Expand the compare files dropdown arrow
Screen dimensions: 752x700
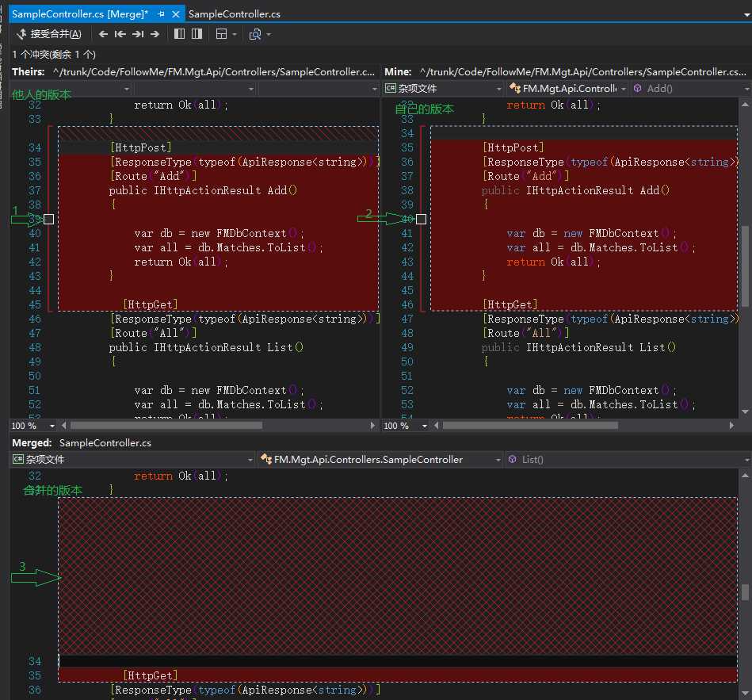coord(269,35)
